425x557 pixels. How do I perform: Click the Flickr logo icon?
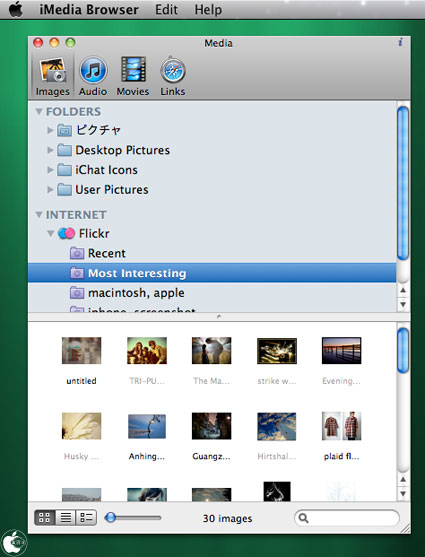[x=66, y=233]
